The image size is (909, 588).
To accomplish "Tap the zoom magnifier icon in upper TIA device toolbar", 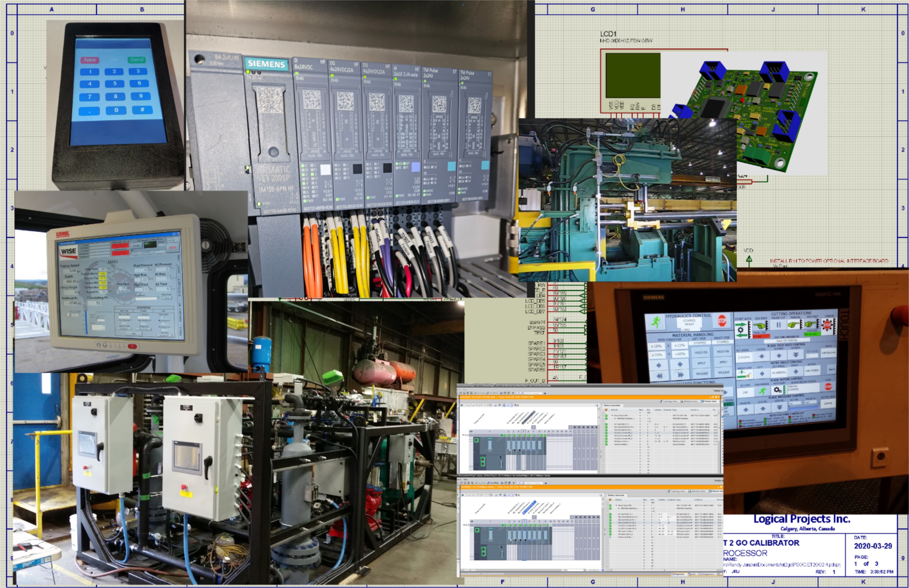I will (x=516, y=405).
